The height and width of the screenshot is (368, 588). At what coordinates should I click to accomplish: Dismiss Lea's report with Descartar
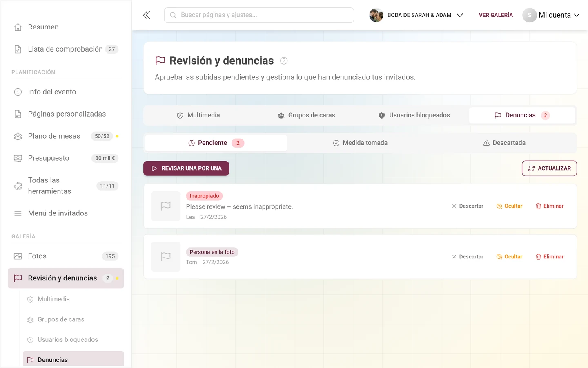pos(468,206)
